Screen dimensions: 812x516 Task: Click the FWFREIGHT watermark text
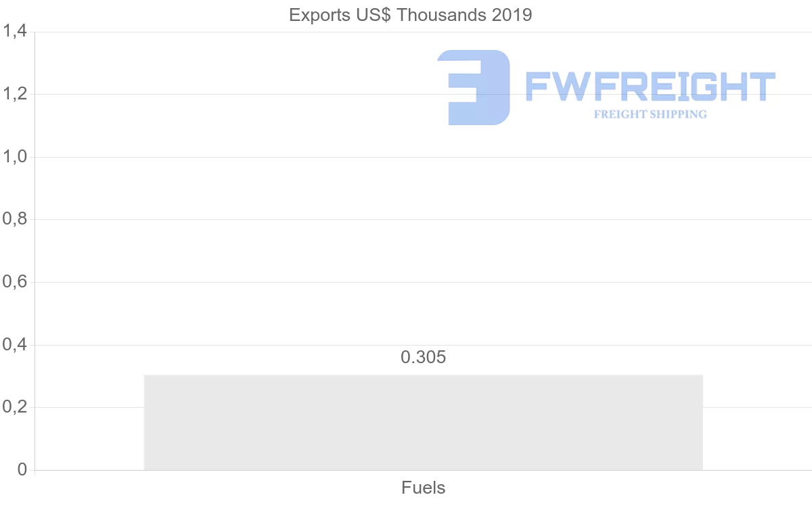click(650, 87)
